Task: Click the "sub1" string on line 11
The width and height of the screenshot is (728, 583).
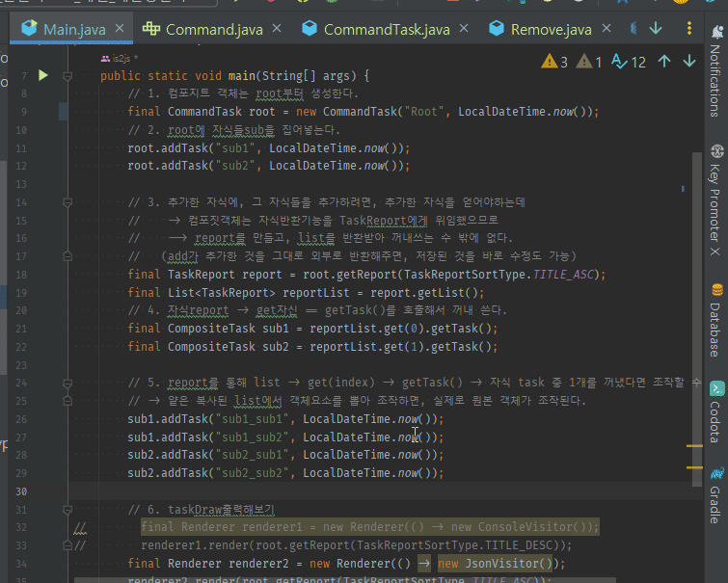Action: (x=235, y=148)
